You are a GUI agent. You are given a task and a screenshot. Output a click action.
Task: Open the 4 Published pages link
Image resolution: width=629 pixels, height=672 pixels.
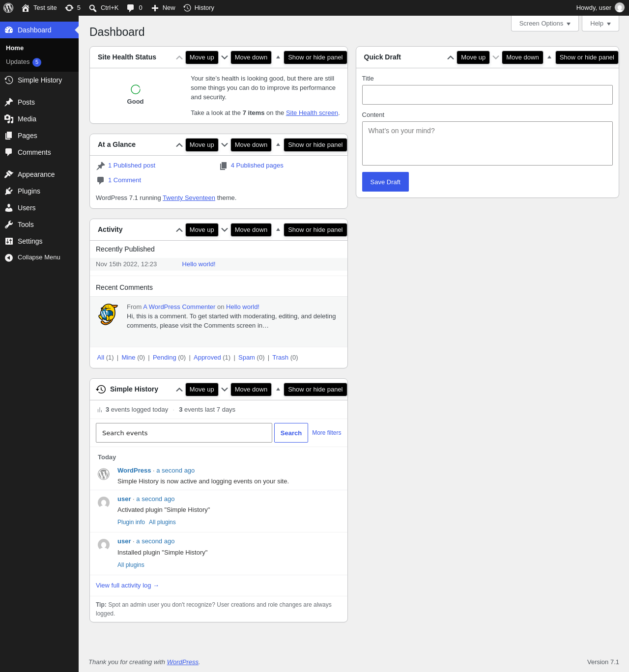pyautogui.click(x=257, y=166)
